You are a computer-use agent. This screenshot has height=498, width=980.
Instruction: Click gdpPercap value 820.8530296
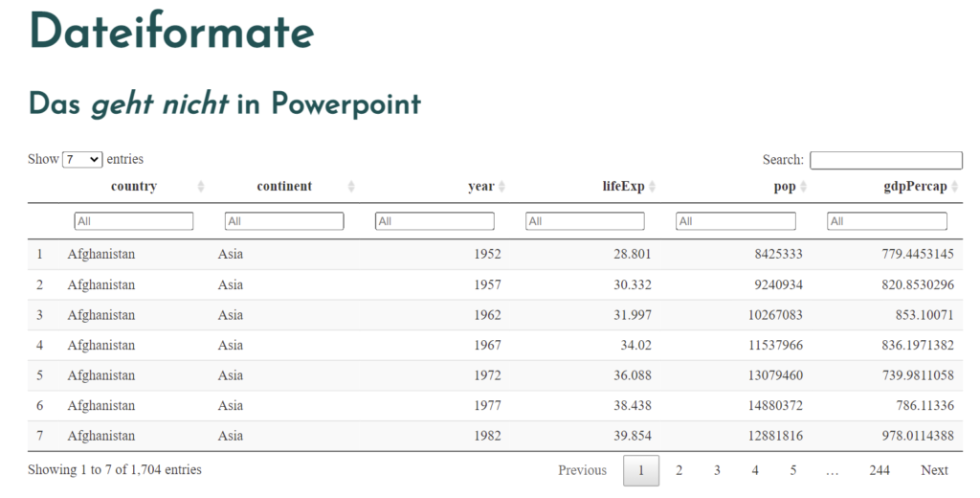pos(918,284)
